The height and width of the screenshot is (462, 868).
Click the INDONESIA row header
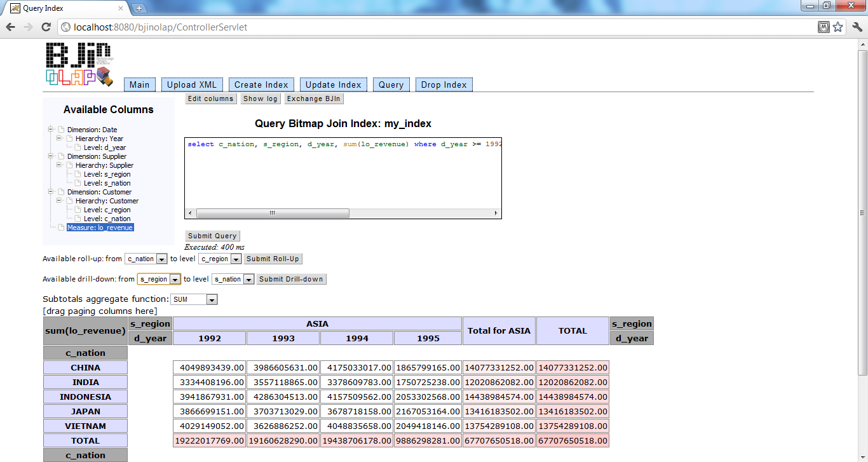(85, 397)
